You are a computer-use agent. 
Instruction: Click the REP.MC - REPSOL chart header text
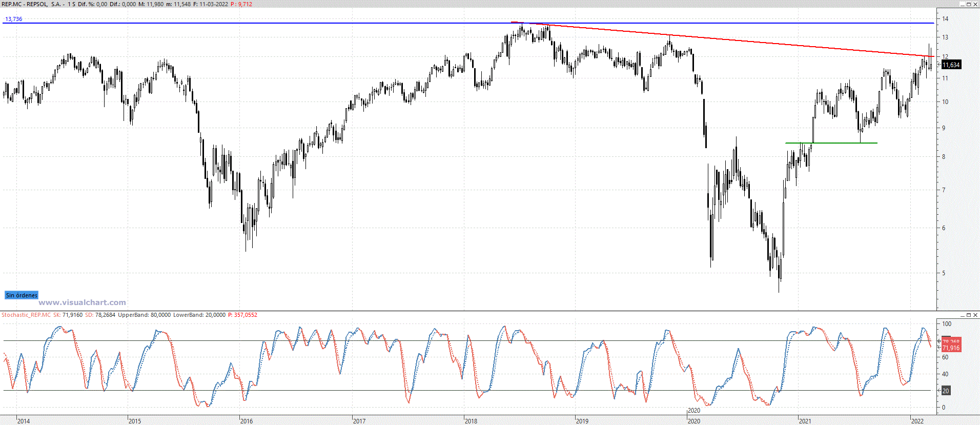pos(31,4)
